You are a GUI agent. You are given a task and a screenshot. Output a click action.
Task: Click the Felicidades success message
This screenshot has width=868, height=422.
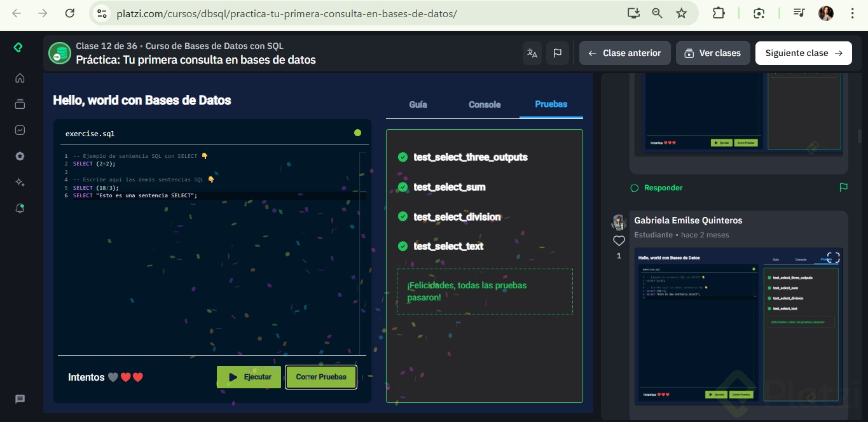485,292
